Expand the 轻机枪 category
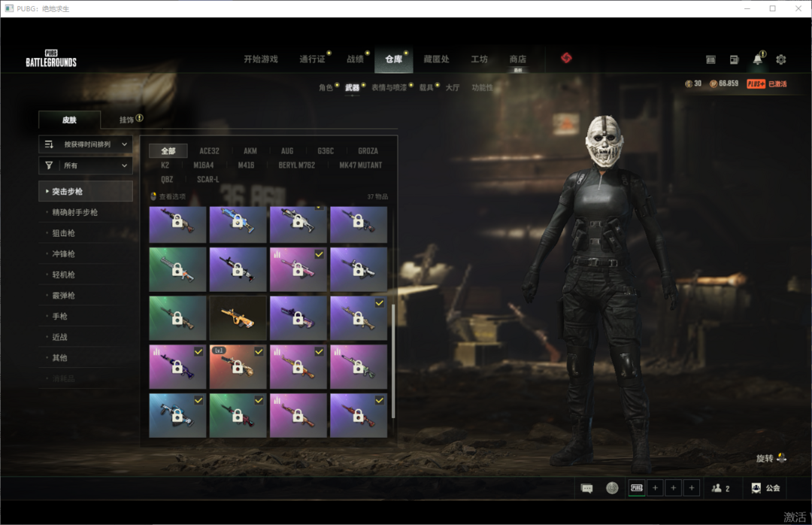This screenshot has height=525, width=812. (86, 275)
